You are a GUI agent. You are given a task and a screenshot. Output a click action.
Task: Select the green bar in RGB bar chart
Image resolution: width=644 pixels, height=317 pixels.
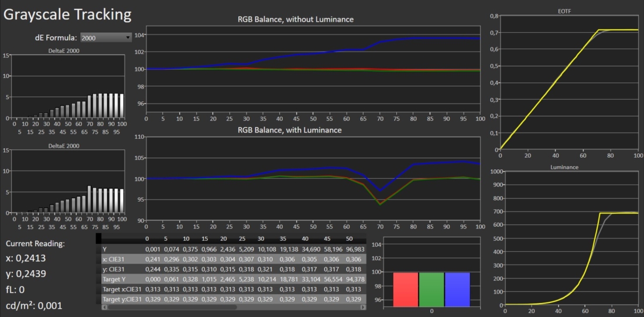pyautogui.click(x=431, y=289)
